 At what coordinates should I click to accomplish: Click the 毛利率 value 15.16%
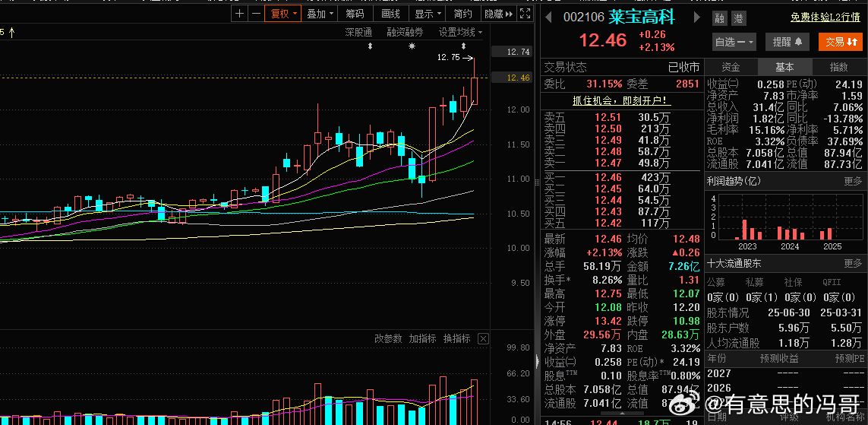[767, 130]
